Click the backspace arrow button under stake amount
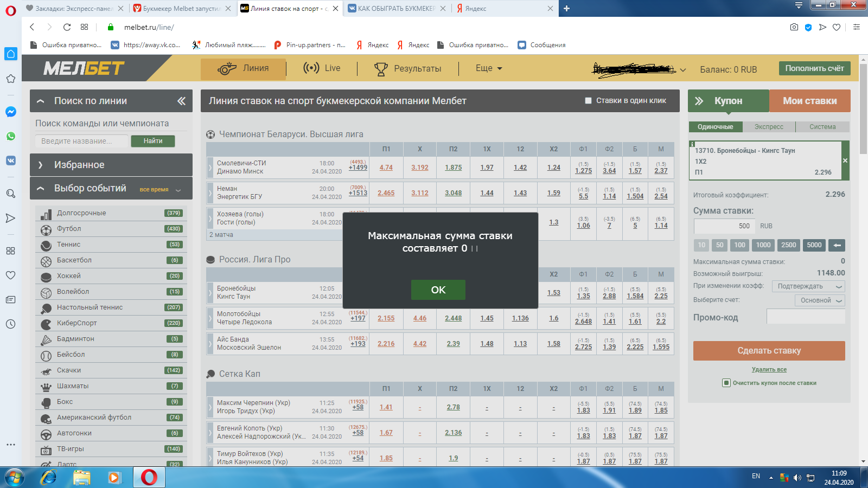 tap(837, 245)
